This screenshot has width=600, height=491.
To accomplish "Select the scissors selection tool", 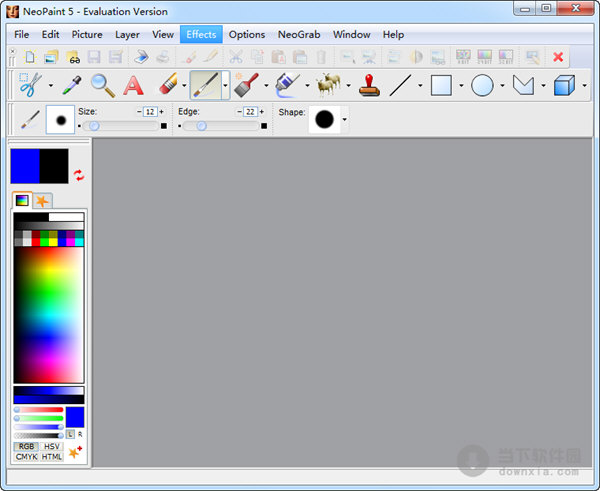I will 30,85.
